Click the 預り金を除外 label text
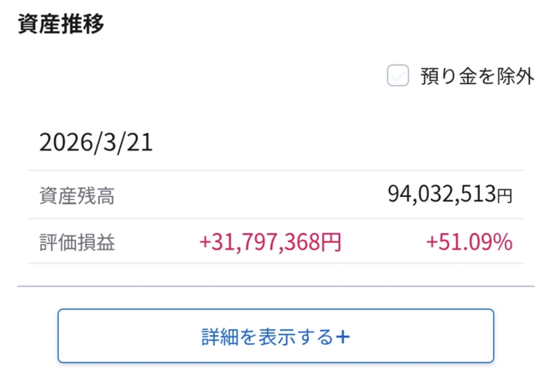Viewport: 544px width, 392px height. pyautogui.click(x=477, y=76)
